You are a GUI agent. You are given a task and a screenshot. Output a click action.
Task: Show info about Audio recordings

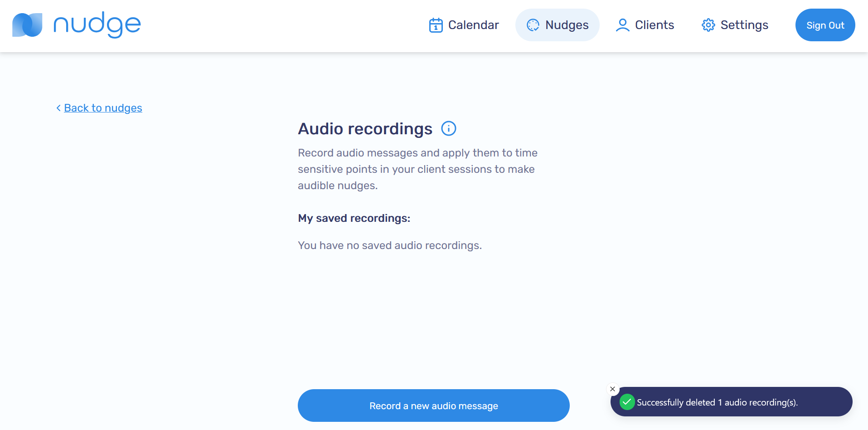[x=448, y=129]
